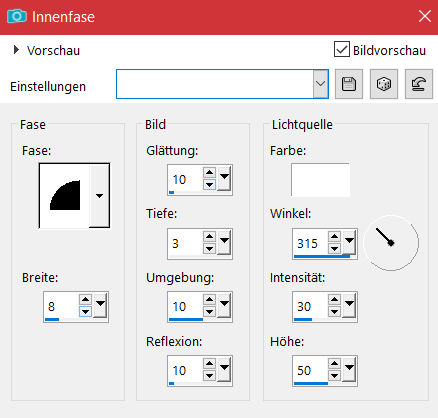Open the Einstellungen presets dropdown
The width and height of the screenshot is (438, 418).
coord(320,84)
